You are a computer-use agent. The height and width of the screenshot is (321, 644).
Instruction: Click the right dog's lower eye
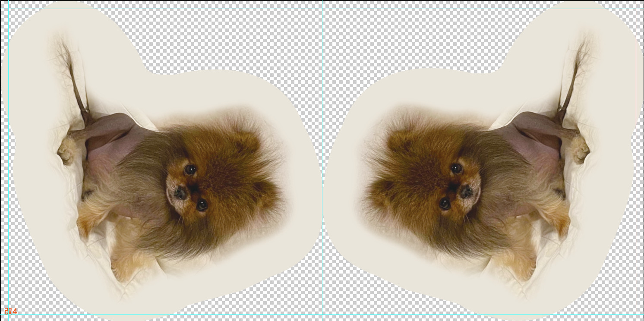point(445,203)
